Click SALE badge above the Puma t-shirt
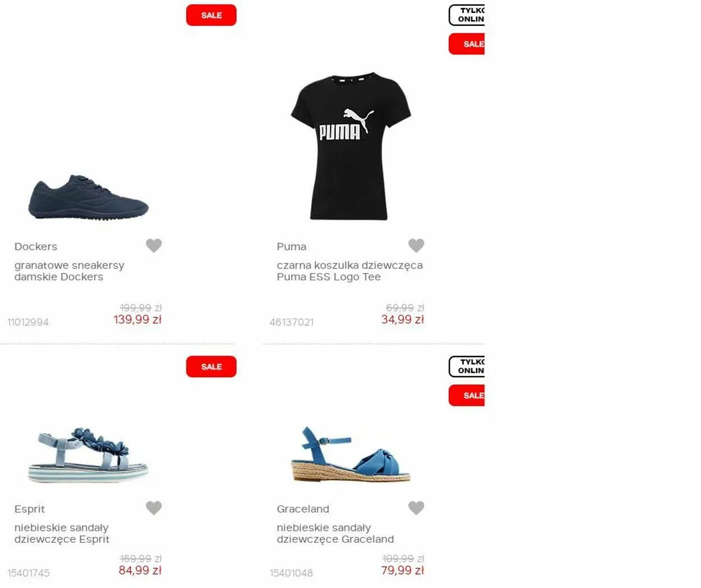Viewport: 701px width, 588px height. click(467, 44)
